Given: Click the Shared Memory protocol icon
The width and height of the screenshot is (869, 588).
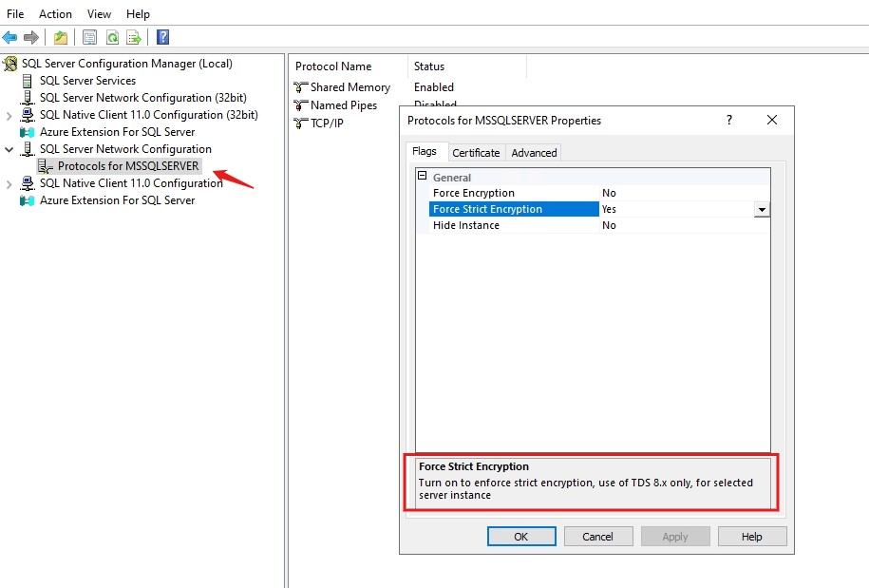Looking at the screenshot, I should pos(301,87).
